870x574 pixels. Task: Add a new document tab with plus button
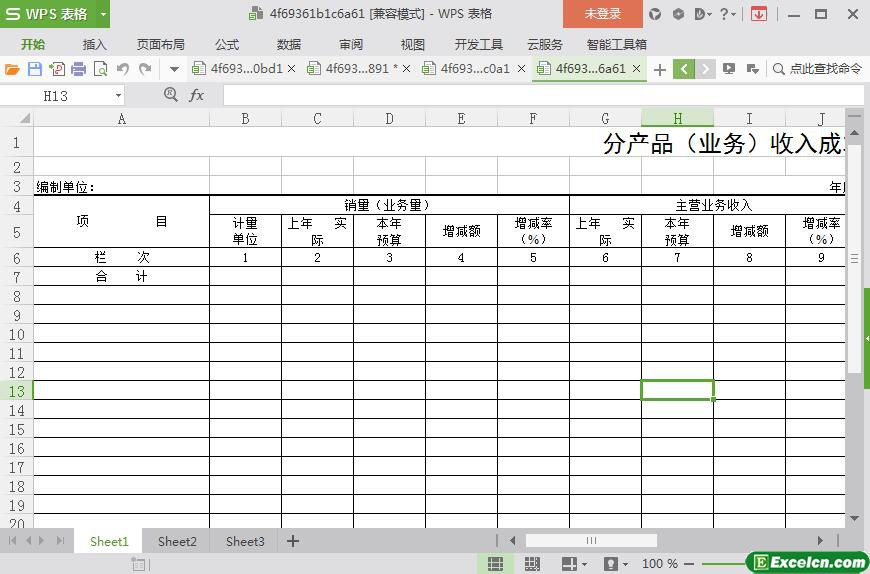click(x=660, y=69)
